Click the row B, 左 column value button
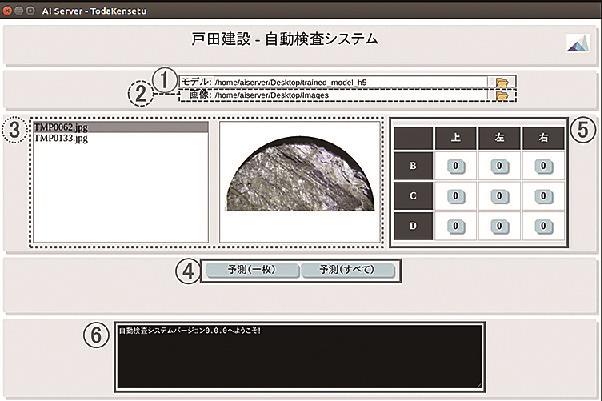Viewport: 602px width, 401px height. click(x=500, y=166)
